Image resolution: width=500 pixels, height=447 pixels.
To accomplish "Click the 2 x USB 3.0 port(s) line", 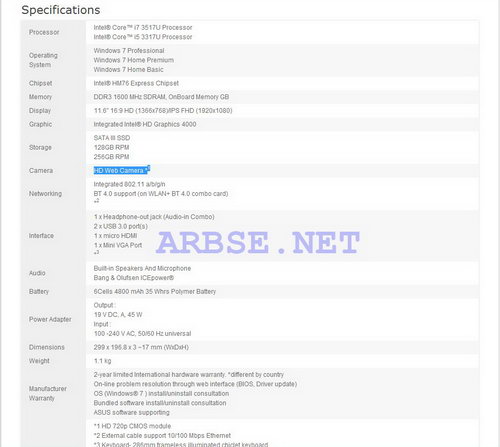I will [x=120, y=226].
